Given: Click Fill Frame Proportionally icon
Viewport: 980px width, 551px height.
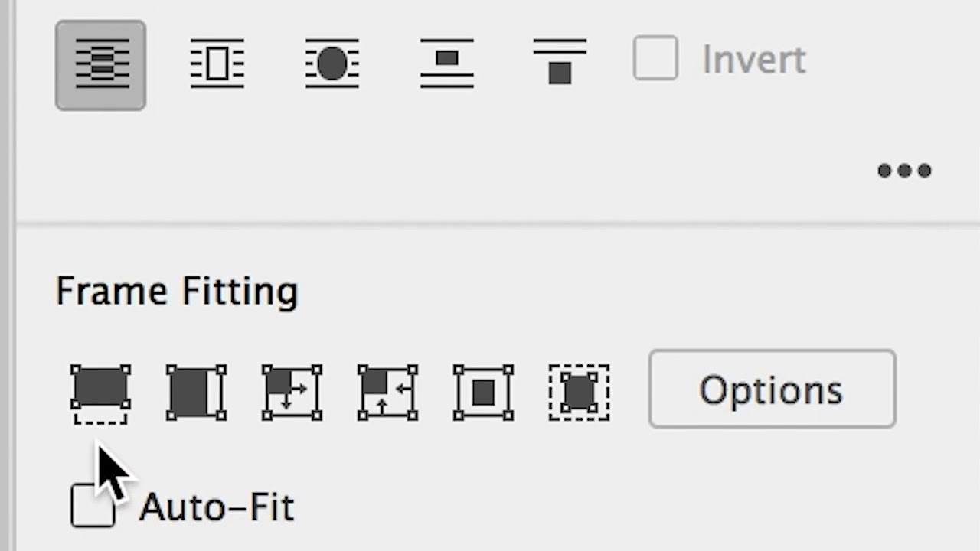Looking at the screenshot, I should click(x=100, y=393).
